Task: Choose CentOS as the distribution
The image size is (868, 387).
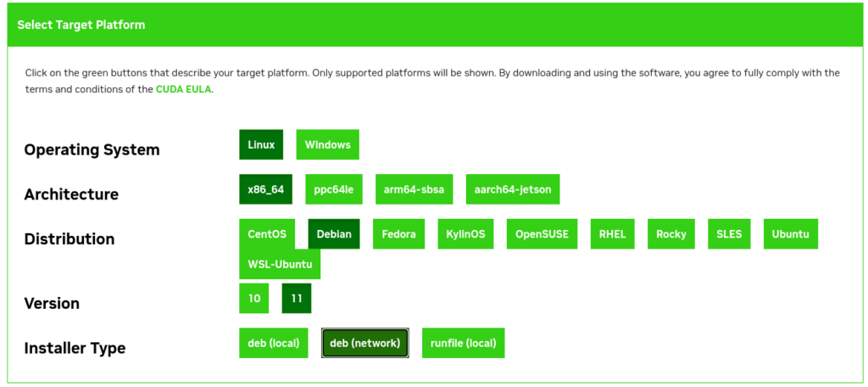Action: coord(267,234)
